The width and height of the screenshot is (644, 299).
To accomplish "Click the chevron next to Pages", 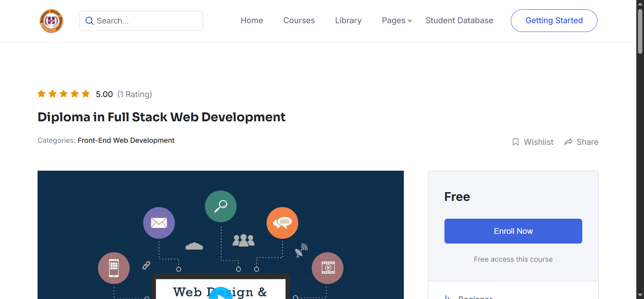I will [x=410, y=21].
